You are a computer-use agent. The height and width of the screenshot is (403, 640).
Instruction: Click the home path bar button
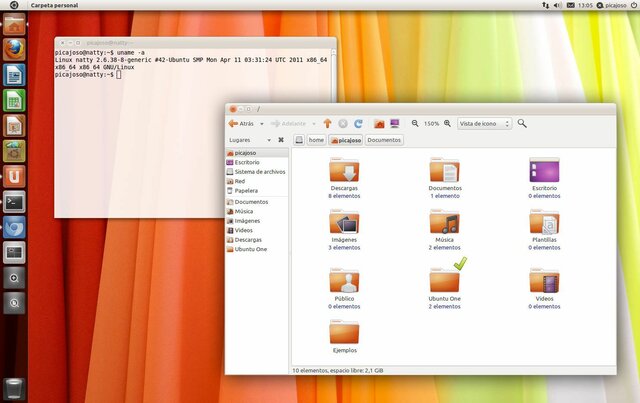point(316,140)
